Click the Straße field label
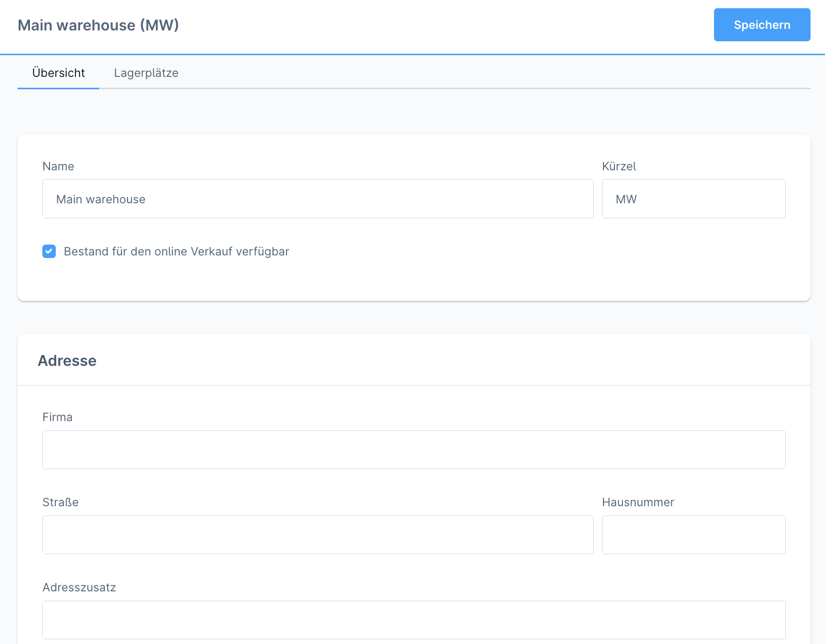 click(x=60, y=502)
